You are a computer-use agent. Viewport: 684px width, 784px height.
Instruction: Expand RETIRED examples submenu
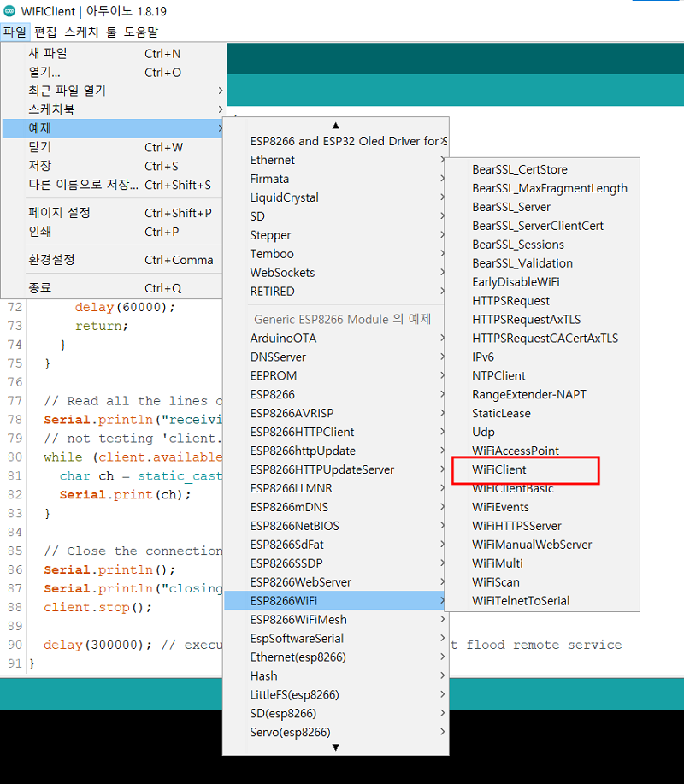[x=335, y=292]
